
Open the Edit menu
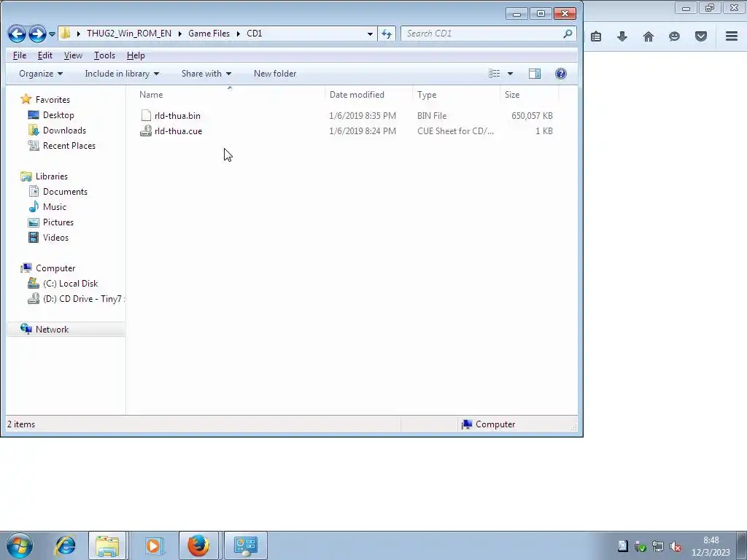pyautogui.click(x=44, y=55)
